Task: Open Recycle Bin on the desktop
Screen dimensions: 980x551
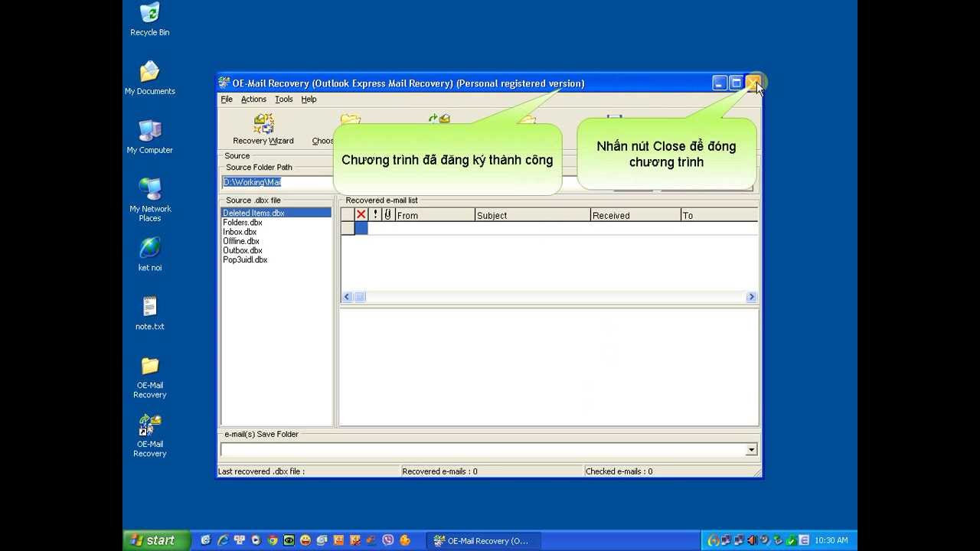Action: (150, 20)
